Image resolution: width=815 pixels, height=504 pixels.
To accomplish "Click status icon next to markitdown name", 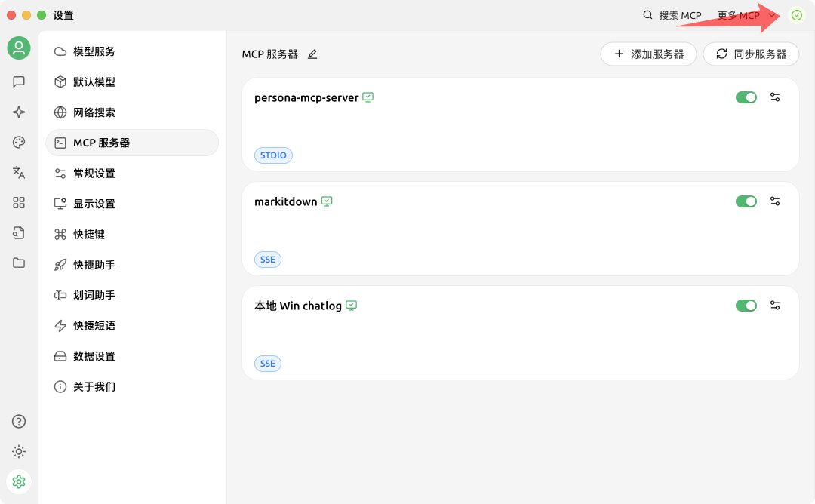I will click(x=327, y=201).
